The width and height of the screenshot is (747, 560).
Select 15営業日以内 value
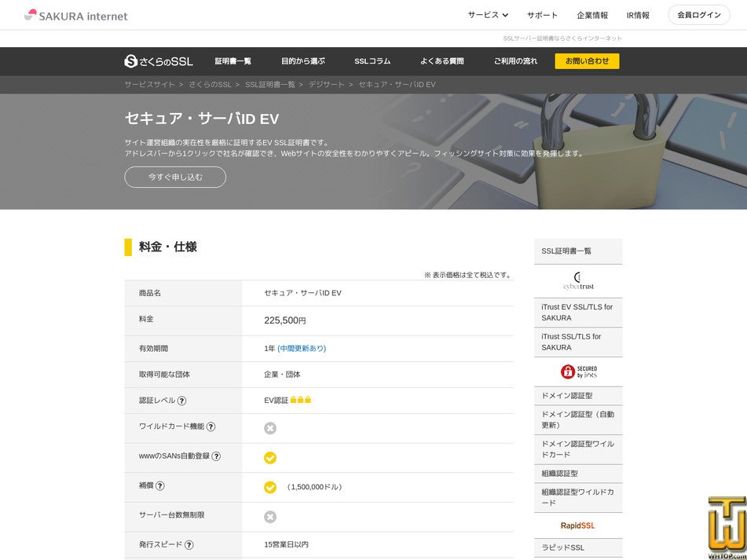(x=287, y=544)
